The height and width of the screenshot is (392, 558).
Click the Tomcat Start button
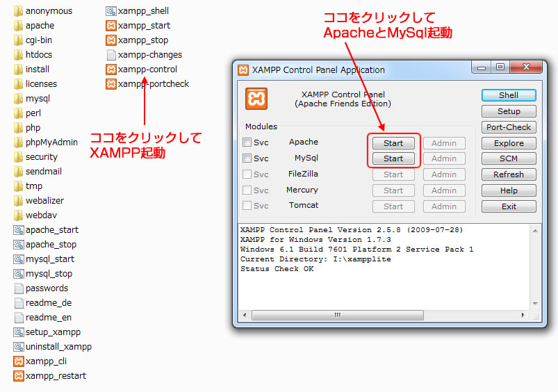[393, 206]
